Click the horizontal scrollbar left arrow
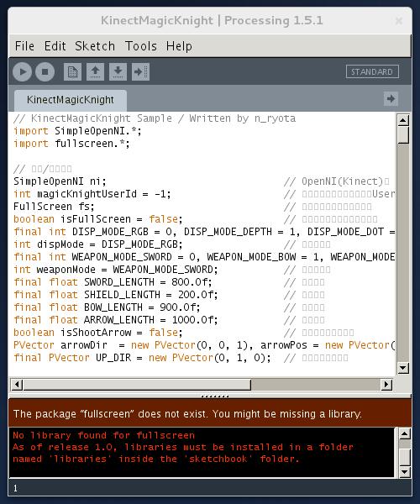 pyautogui.click(x=17, y=385)
